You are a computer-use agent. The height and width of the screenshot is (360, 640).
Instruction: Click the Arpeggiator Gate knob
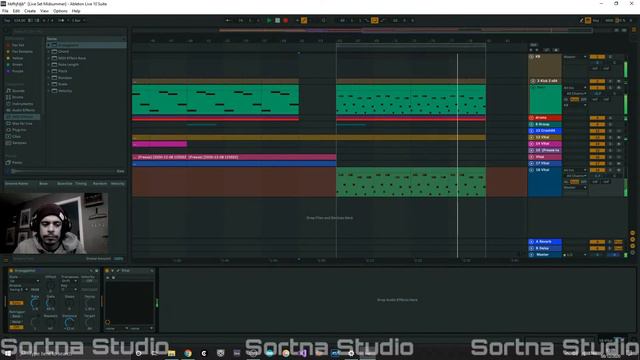pyautogui.click(x=51, y=303)
